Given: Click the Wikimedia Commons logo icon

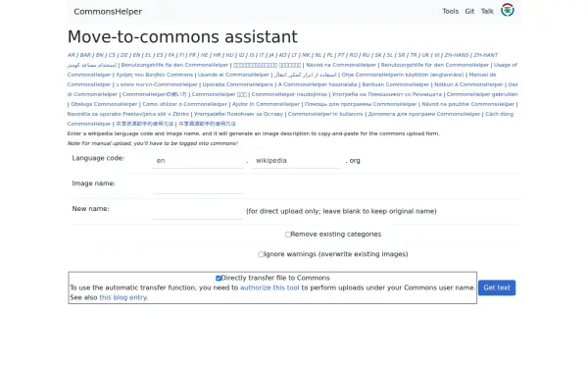Looking at the screenshot, I should [x=507, y=10].
